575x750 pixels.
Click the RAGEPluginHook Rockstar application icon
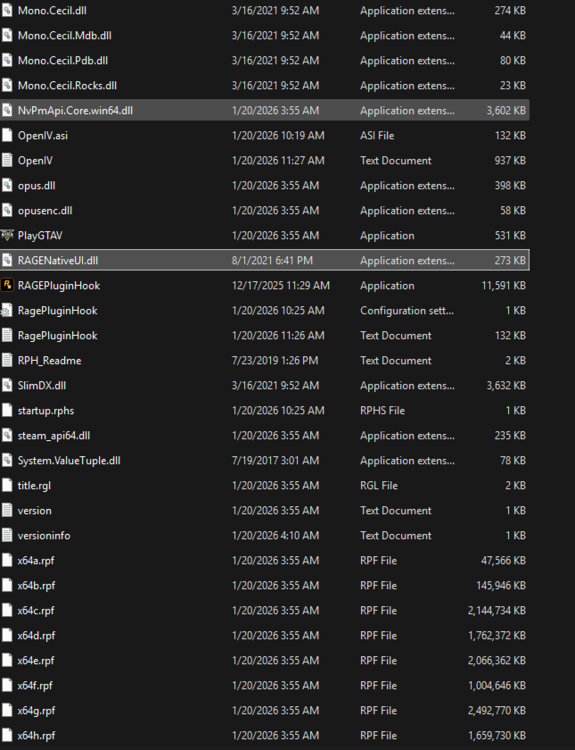[7, 285]
